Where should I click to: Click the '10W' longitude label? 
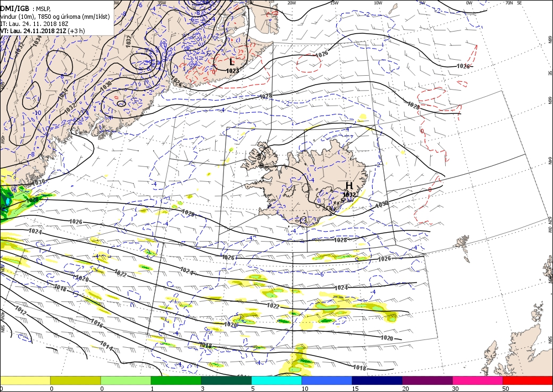pos(378,3)
